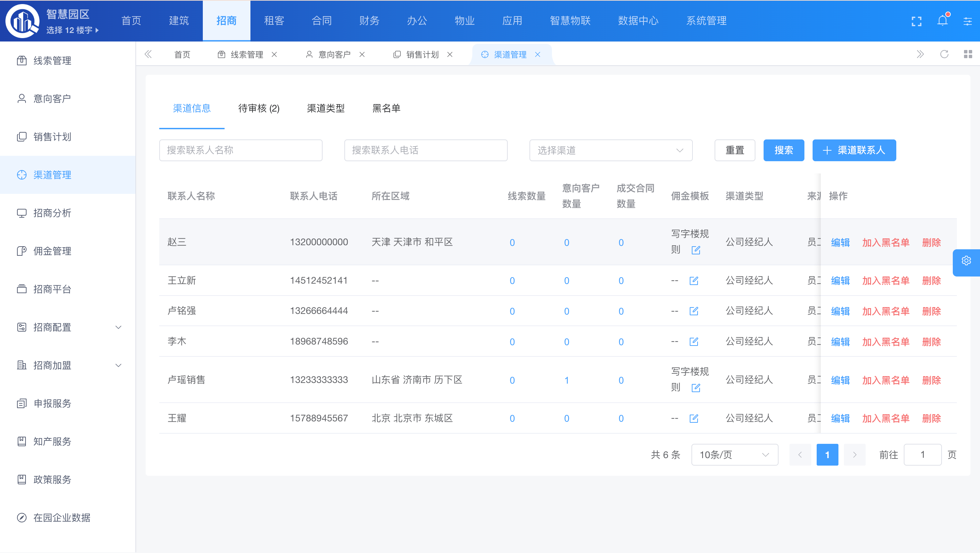Click the 搜索联系人名称 input field
The image size is (980, 553).
[x=241, y=150]
